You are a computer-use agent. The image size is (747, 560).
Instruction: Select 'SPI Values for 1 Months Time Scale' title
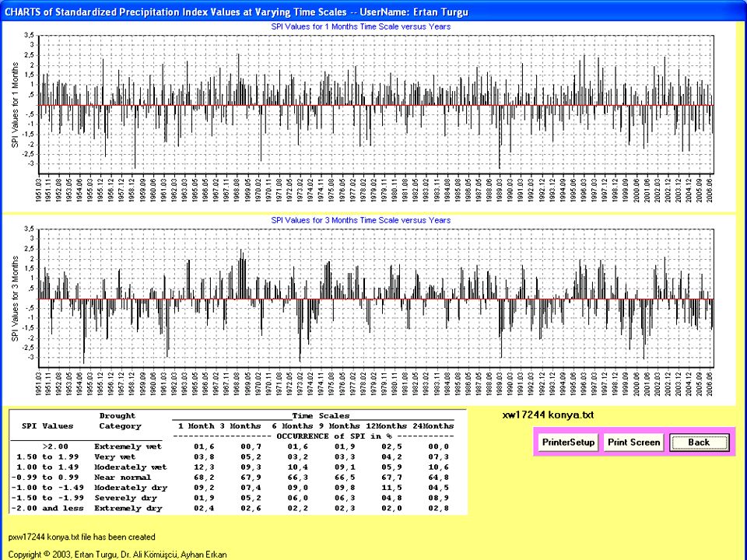pos(360,26)
